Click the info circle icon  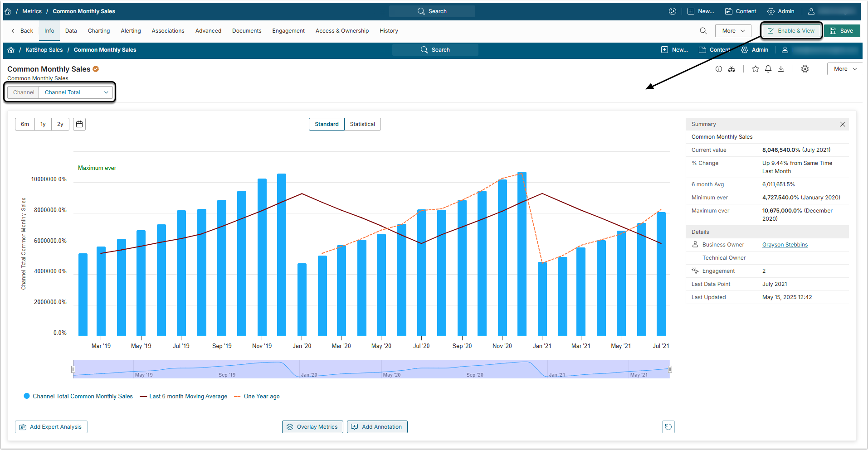coord(719,69)
